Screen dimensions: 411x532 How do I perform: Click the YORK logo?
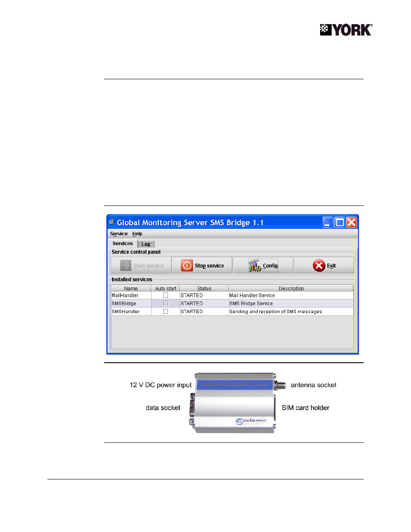pyautogui.click(x=346, y=30)
